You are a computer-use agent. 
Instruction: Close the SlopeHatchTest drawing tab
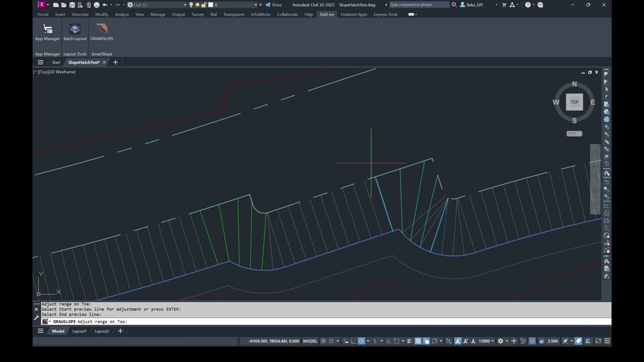[x=105, y=62]
